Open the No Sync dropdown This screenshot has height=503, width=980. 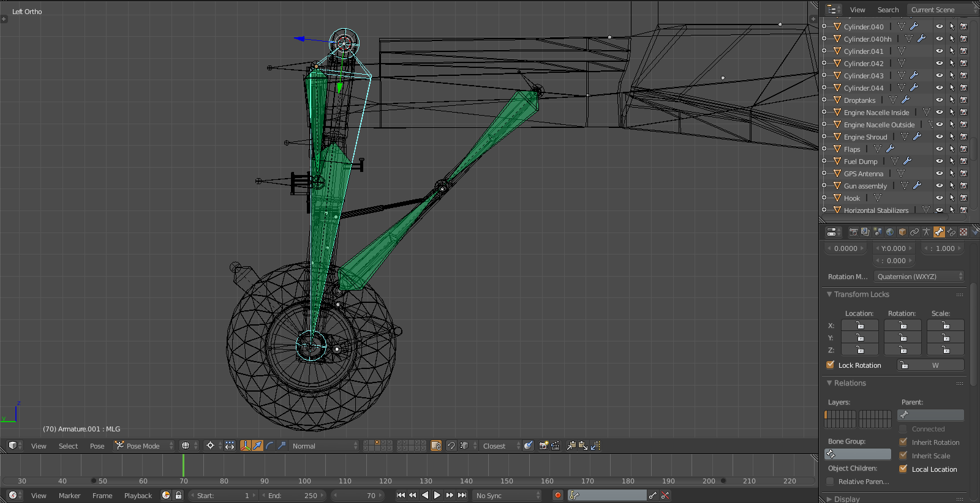(x=507, y=495)
